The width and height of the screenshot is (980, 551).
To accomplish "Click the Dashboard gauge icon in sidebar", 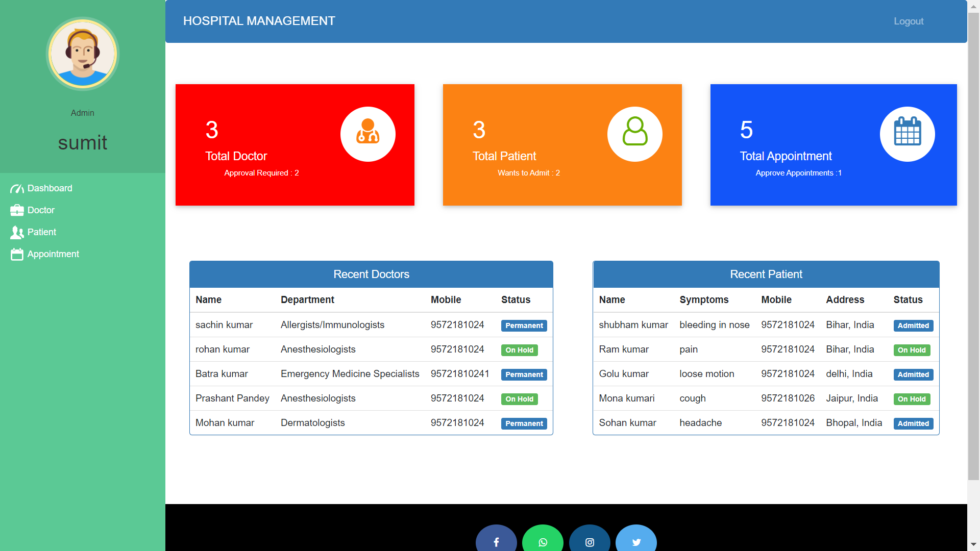I will click(x=17, y=189).
